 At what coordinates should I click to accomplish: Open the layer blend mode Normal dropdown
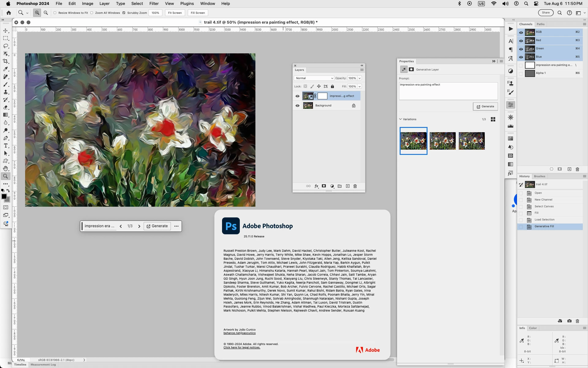click(314, 78)
